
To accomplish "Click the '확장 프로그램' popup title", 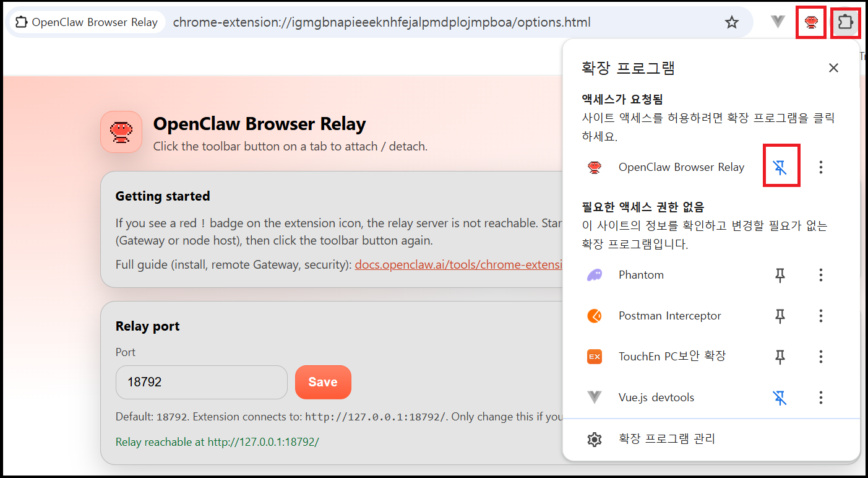I will [x=628, y=68].
